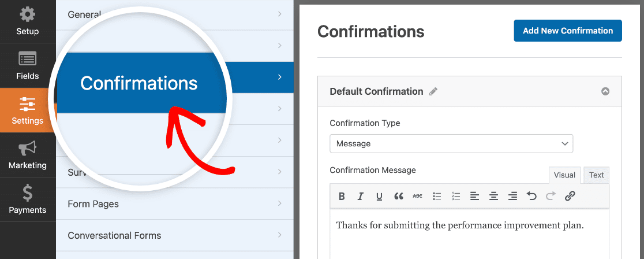Undo the last edit in editor
The height and width of the screenshot is (259, 644).
531,197
